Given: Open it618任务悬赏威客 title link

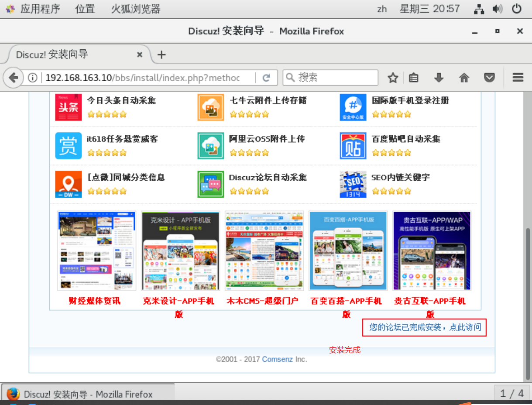Looking at the screenshot, I should (123, 139).
